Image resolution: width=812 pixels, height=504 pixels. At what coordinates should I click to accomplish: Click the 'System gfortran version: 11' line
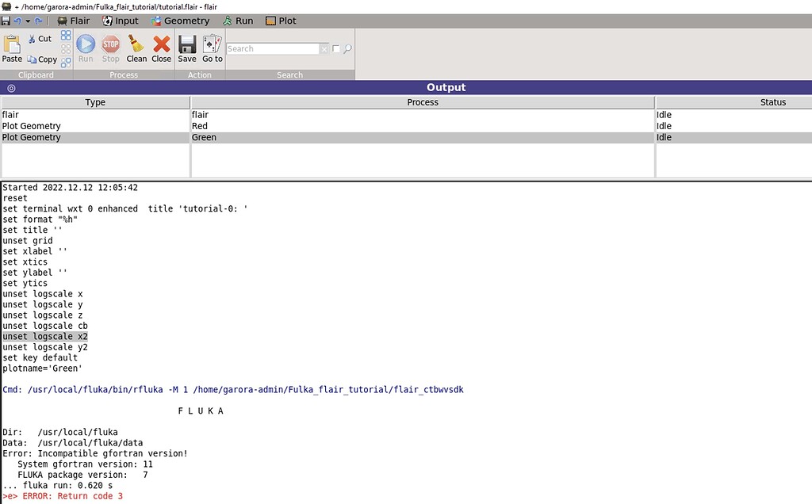[x=86, y=464]
